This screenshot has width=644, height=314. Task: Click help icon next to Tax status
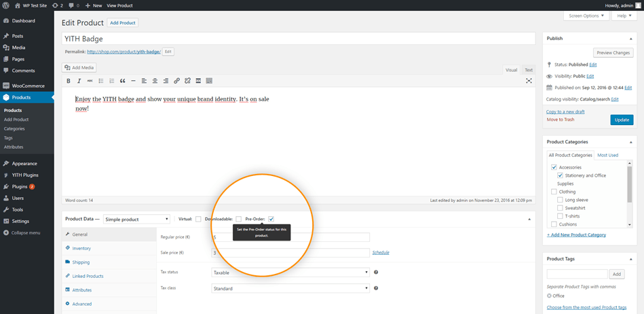pyautogui.click(x=376, y=272)
